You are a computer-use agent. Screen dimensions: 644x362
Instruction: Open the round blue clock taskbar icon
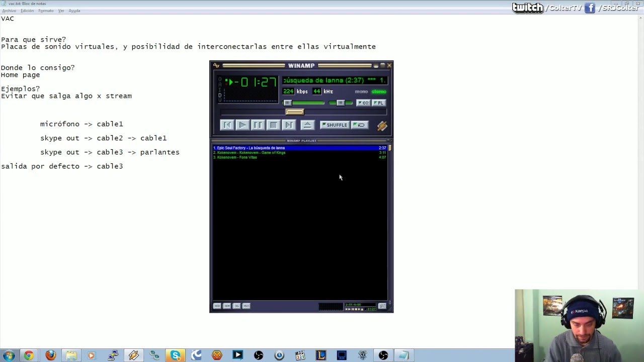pyautogui.click(x=279, y=355)
